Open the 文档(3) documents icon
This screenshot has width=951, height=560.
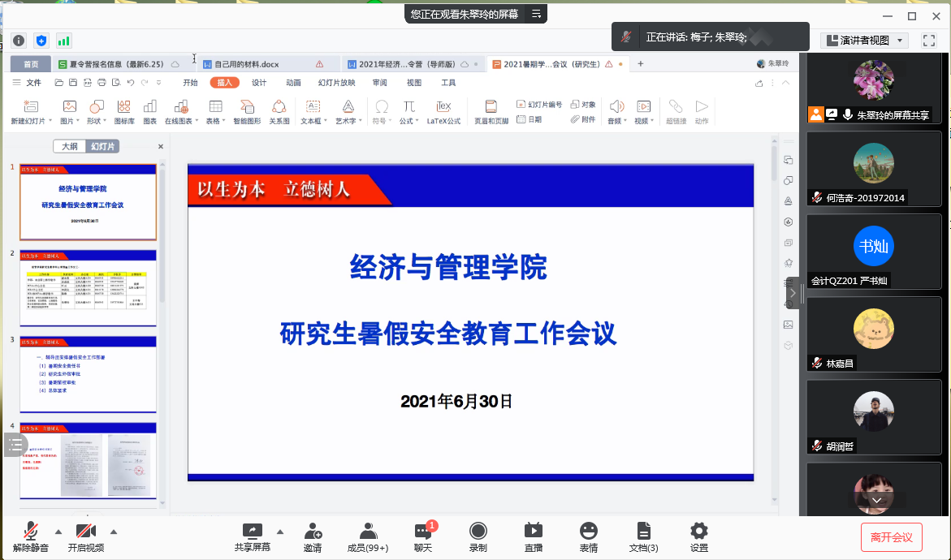(x=643, y=532)
